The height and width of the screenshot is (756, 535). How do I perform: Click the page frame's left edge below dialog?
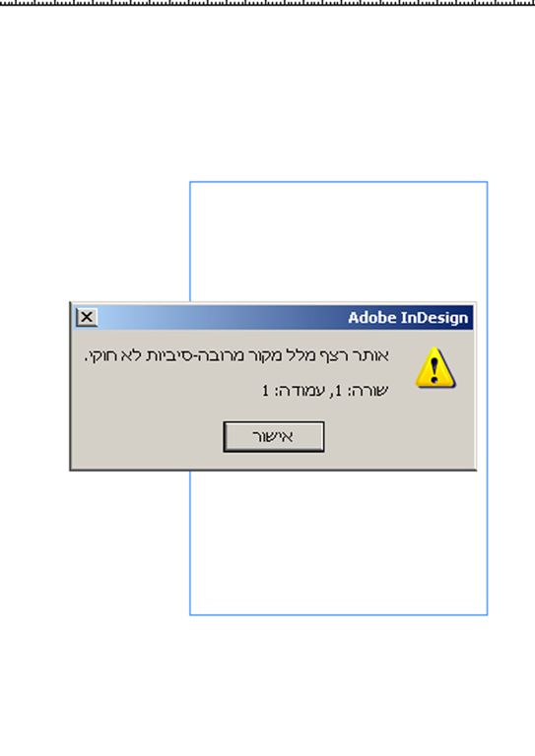pyautogui.click(x=190, y=542)
